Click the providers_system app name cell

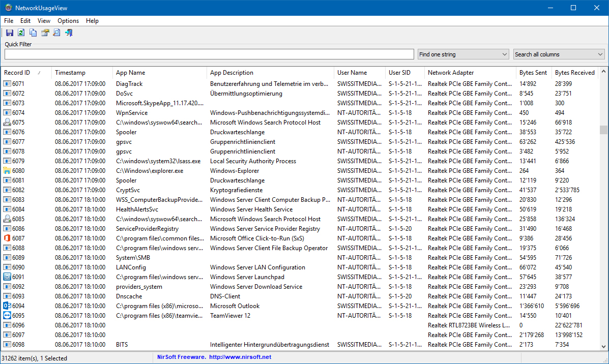click(x=139, y=287)
